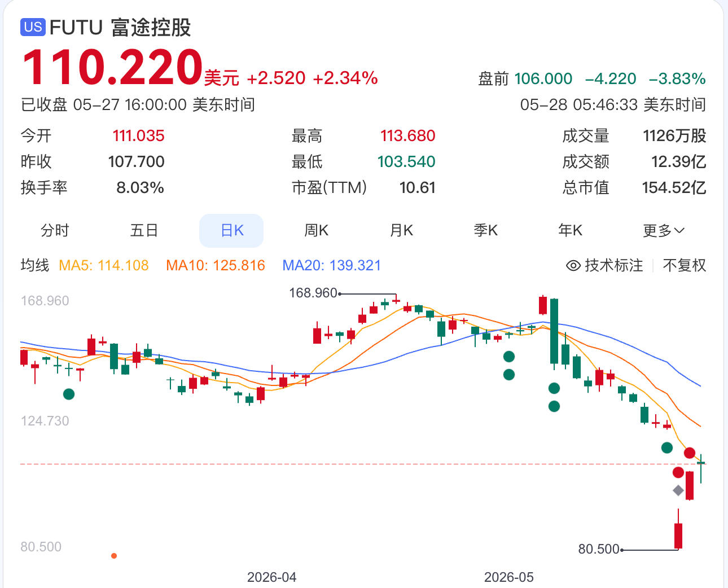Click the 已收盘 05-27 16:00:00 timestamp
The width and height of the screenshot is (728, 588).
click(138, 104)
